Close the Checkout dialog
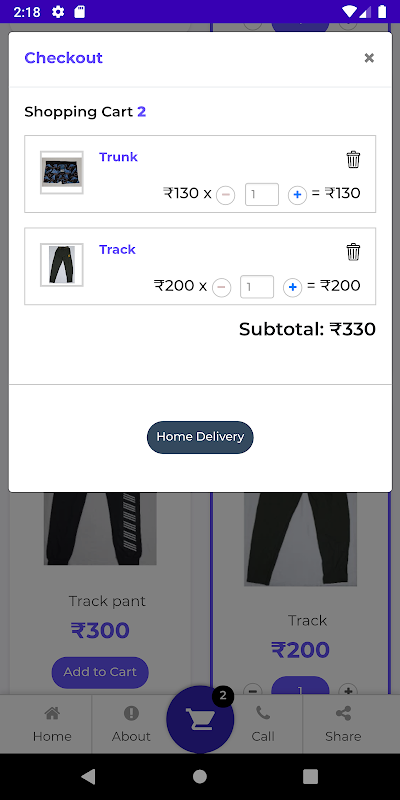Image resolution: width=400 pixels, height=800 pixels. (369, 58)
